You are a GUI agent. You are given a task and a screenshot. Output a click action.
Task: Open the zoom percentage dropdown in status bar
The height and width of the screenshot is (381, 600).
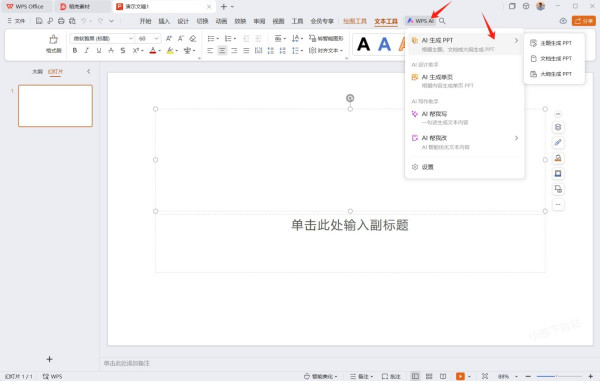coord(516,376)
